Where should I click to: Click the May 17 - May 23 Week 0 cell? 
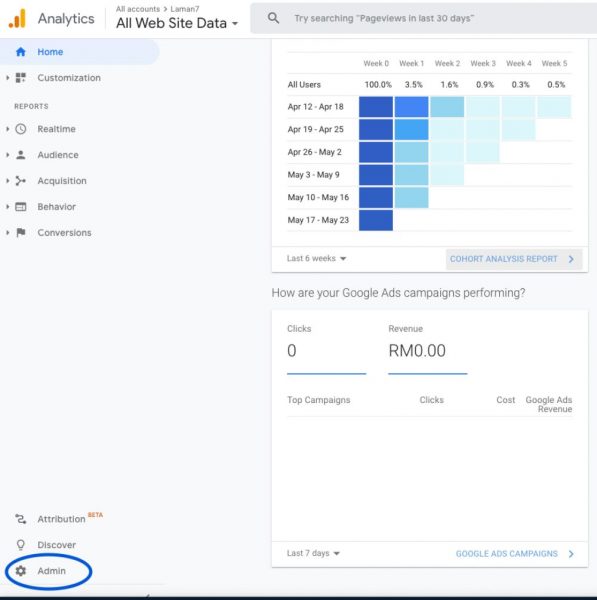click(x=376, y=220)
